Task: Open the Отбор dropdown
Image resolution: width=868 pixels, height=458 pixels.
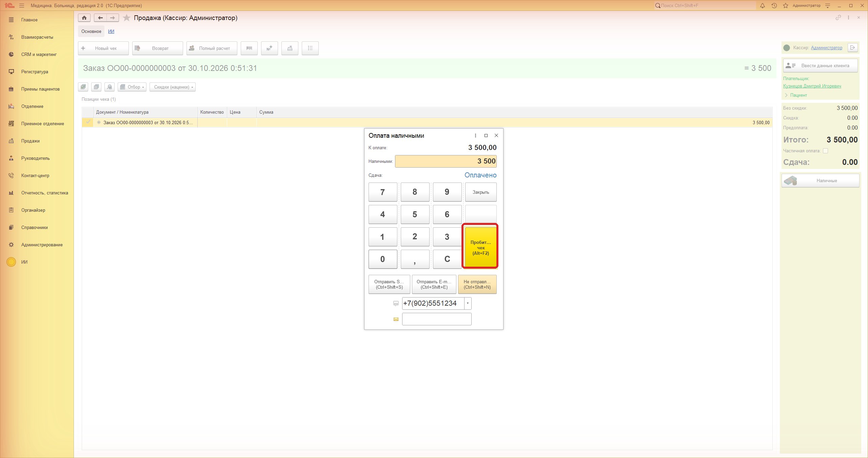Action: (132, 87)
